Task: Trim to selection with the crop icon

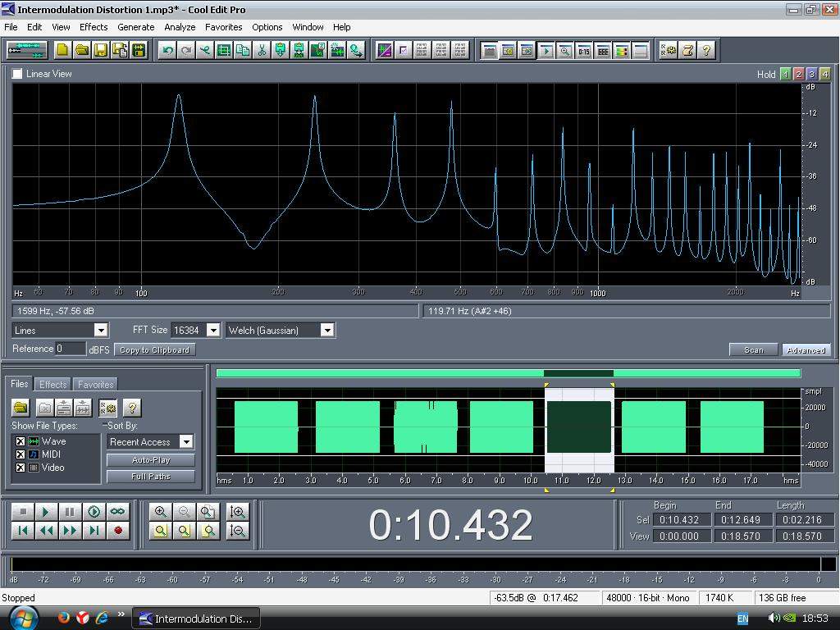Action: (x=224, y=50)
